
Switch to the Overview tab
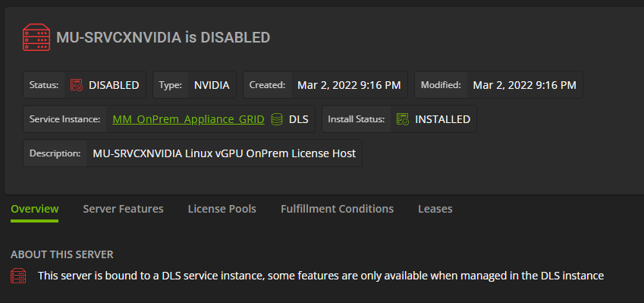coord(34,209)
